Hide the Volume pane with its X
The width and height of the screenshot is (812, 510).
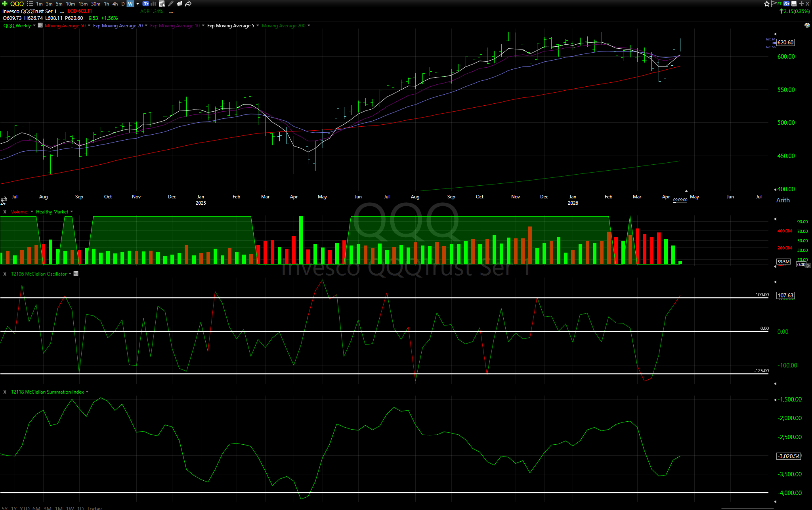(x=5, y=212)
